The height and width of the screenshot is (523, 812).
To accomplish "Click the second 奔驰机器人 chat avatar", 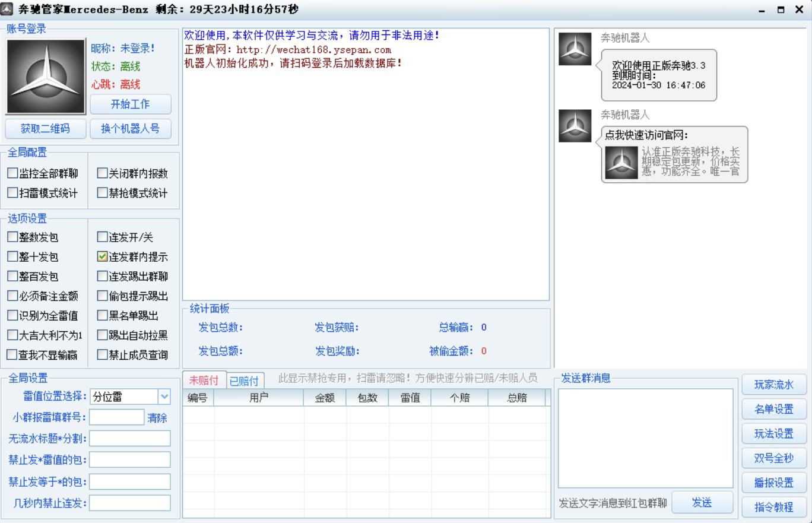I will pyautogui.click(x=575, y=126).
